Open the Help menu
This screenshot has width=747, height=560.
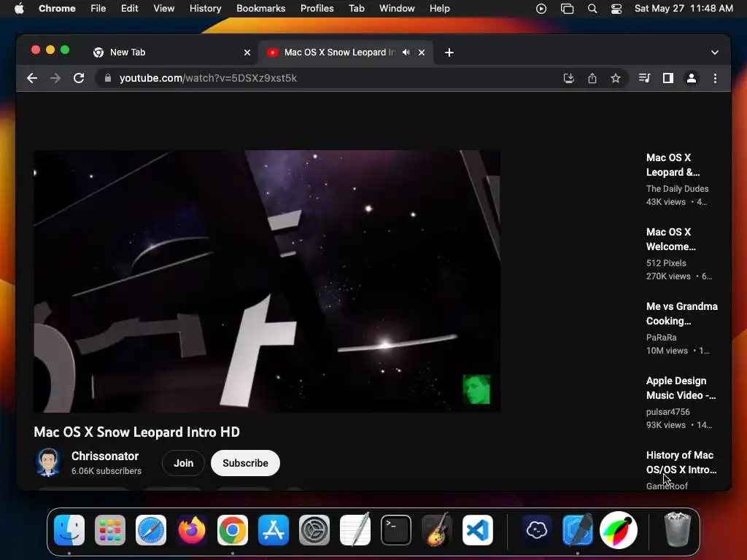439,9
